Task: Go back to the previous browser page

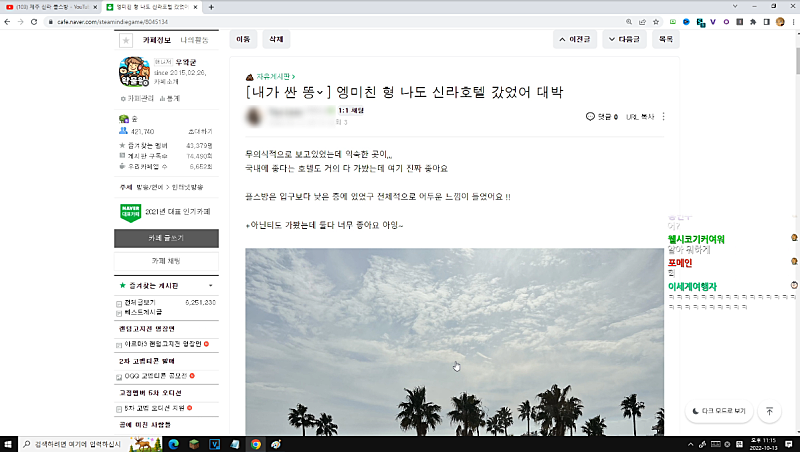Action: pos(7,22)
